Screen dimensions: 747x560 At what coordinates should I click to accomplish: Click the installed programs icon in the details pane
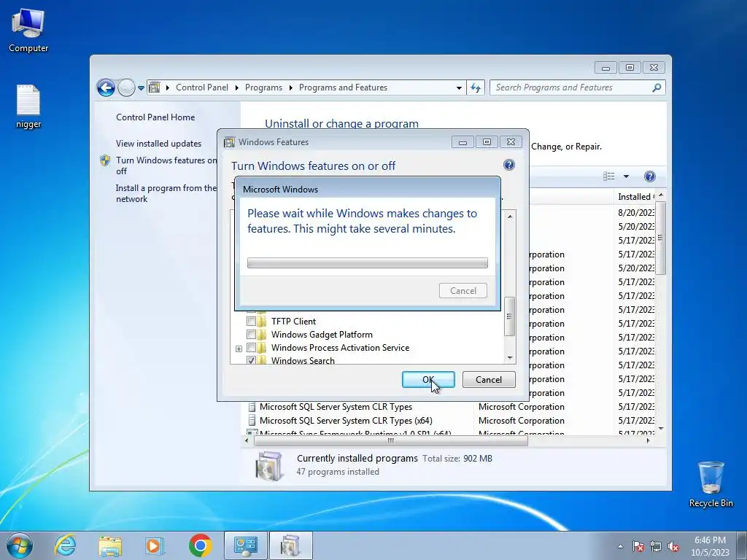pos(268,466)
